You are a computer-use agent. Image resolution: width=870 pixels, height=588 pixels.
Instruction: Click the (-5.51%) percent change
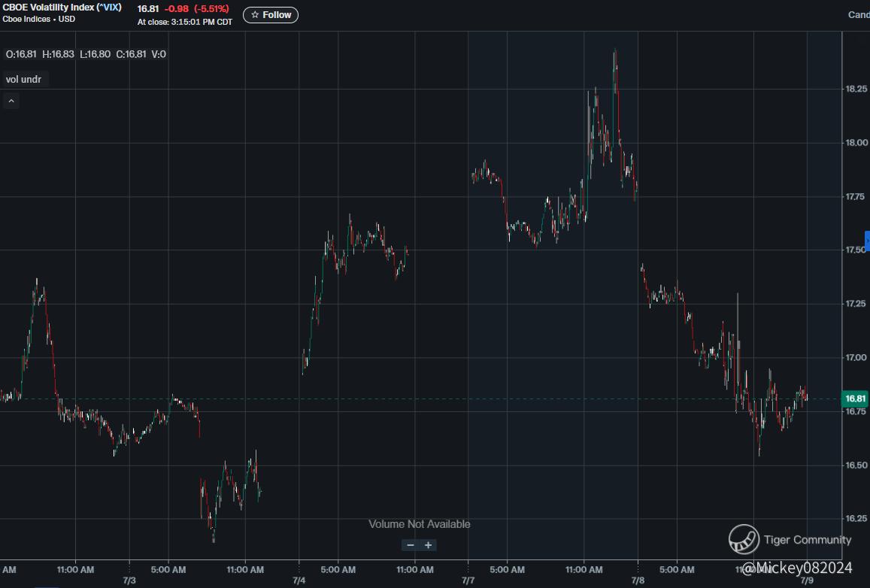click(x=211, y=9)
